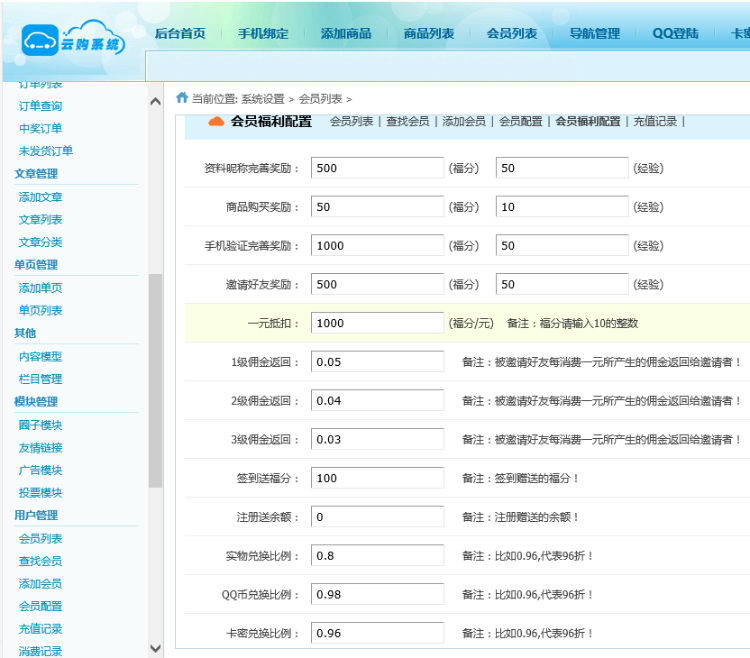Click 资料昵称完善奖励 福分 input field
The image size is (750, 658).
377,168
